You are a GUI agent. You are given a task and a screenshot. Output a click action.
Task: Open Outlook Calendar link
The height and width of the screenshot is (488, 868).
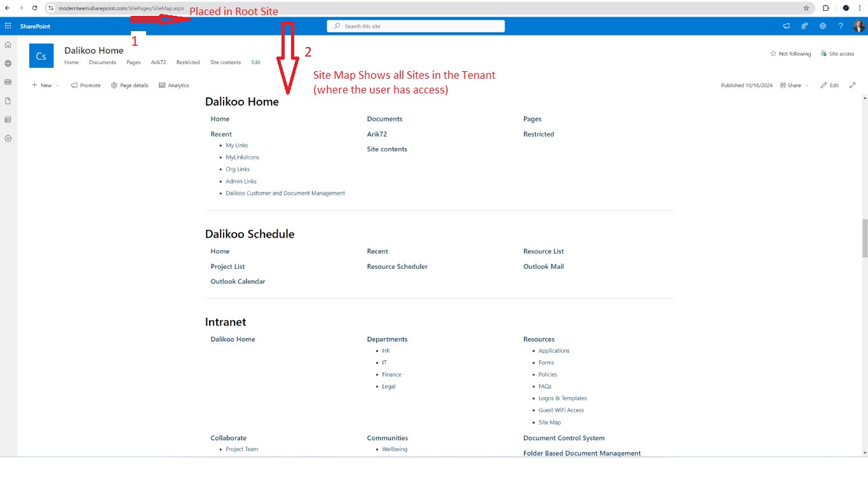[x=238, y=281]
